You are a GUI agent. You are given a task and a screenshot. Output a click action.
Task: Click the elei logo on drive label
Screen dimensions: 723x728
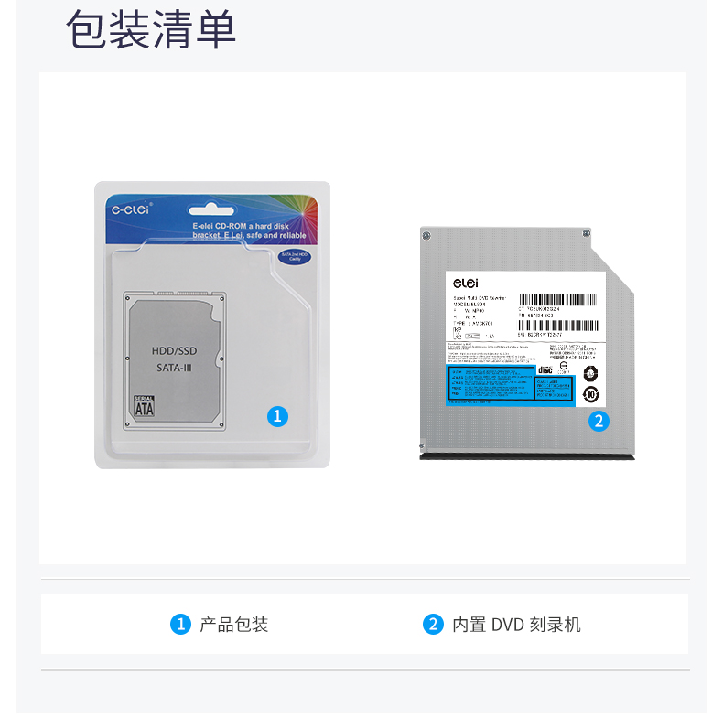(465, 283)
